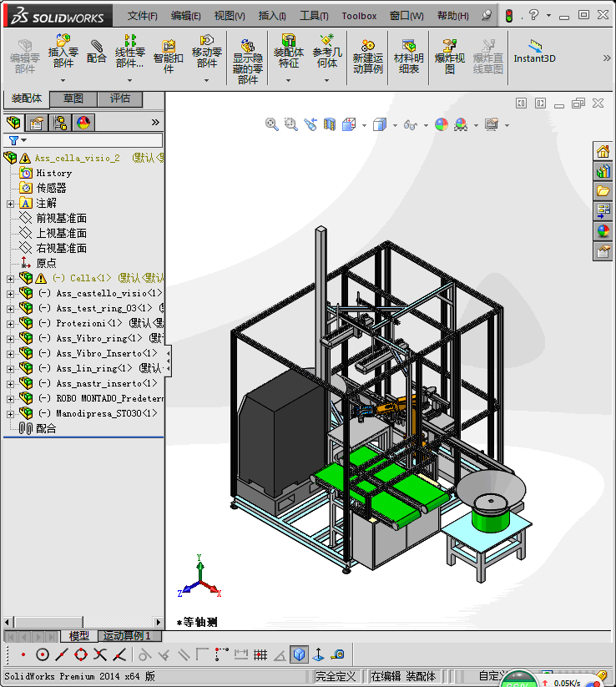This screenshot has height=687, width=616.
Task: Click Display Style cube icon
Action: point(380,125)
